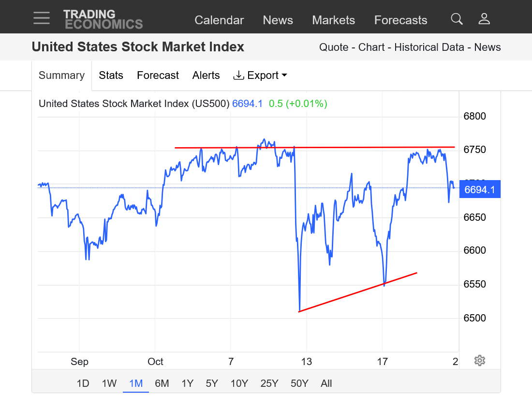The width and height of the screenshot is (532, 397).
Task: Select the 1Y time range
Action: click(187, 383)
